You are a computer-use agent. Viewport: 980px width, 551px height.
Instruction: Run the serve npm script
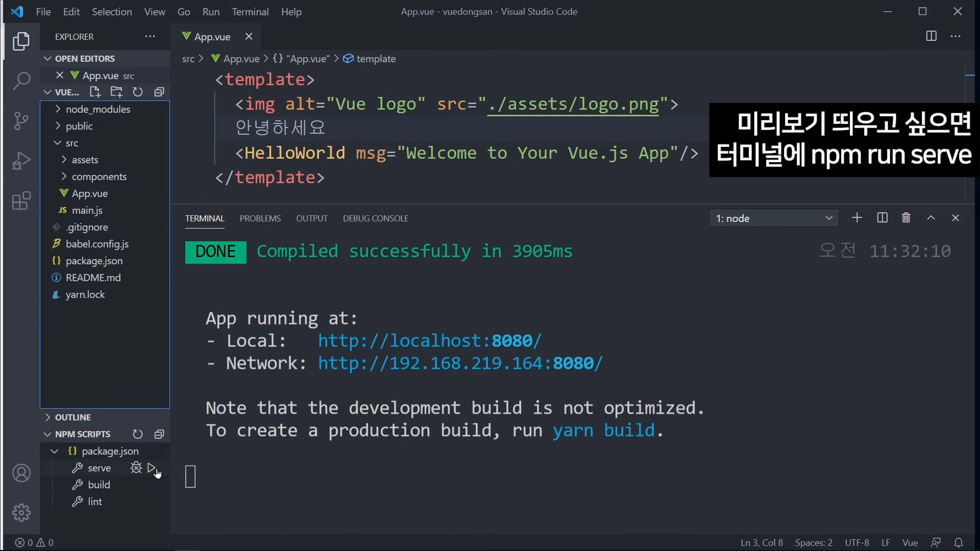click(x=152, y=468)
